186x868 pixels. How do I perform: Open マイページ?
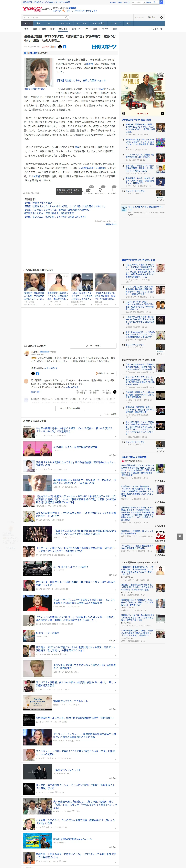[139, 18]
